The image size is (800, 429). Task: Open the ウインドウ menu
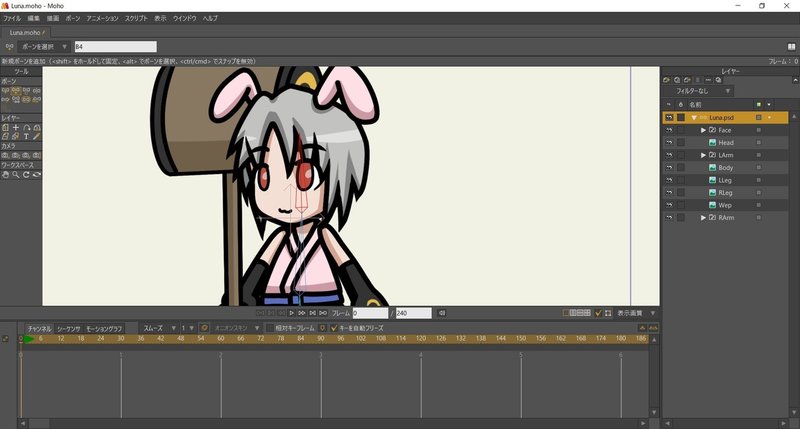tap(184, 18)
